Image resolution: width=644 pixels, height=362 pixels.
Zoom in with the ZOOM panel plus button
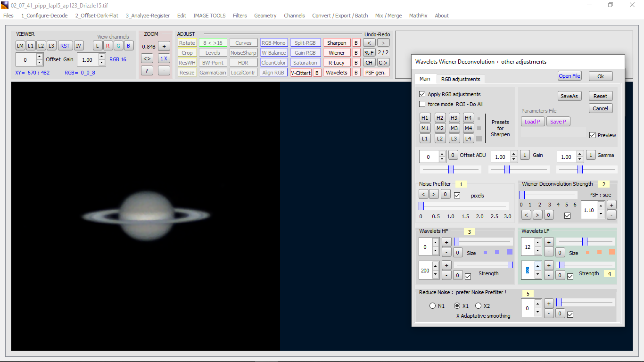(x=164, y=46)
